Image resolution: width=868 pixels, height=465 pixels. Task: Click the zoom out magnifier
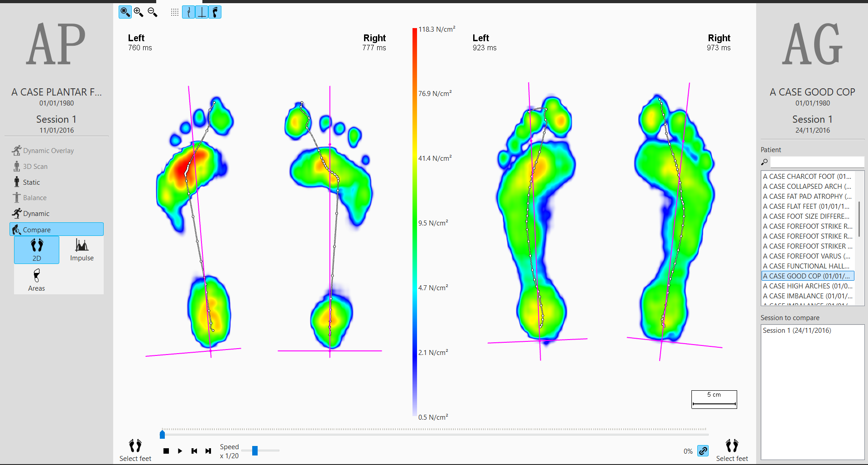[153, 12]
